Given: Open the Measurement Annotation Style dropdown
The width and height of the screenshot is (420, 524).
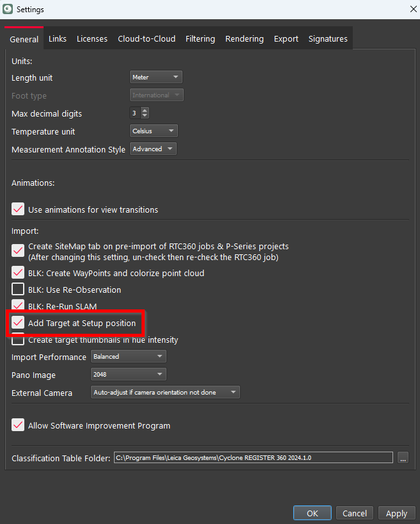Looking at the screenshot, I should [x=153, y=149].
